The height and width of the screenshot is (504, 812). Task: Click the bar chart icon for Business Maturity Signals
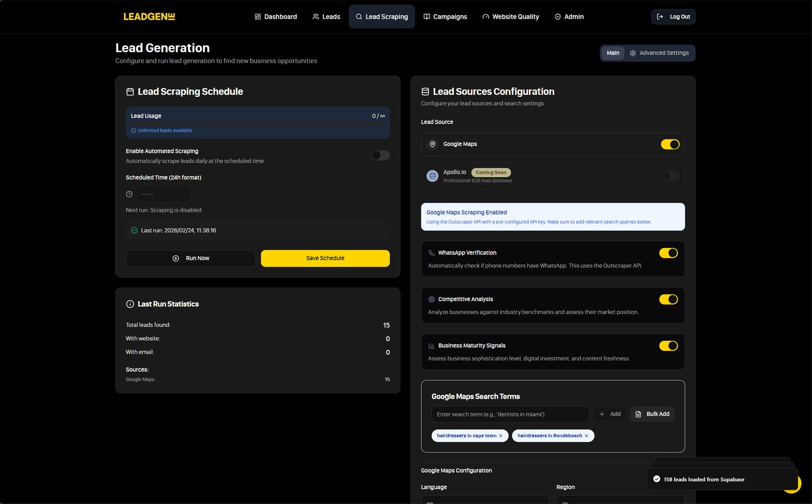[x=431, y=346]
